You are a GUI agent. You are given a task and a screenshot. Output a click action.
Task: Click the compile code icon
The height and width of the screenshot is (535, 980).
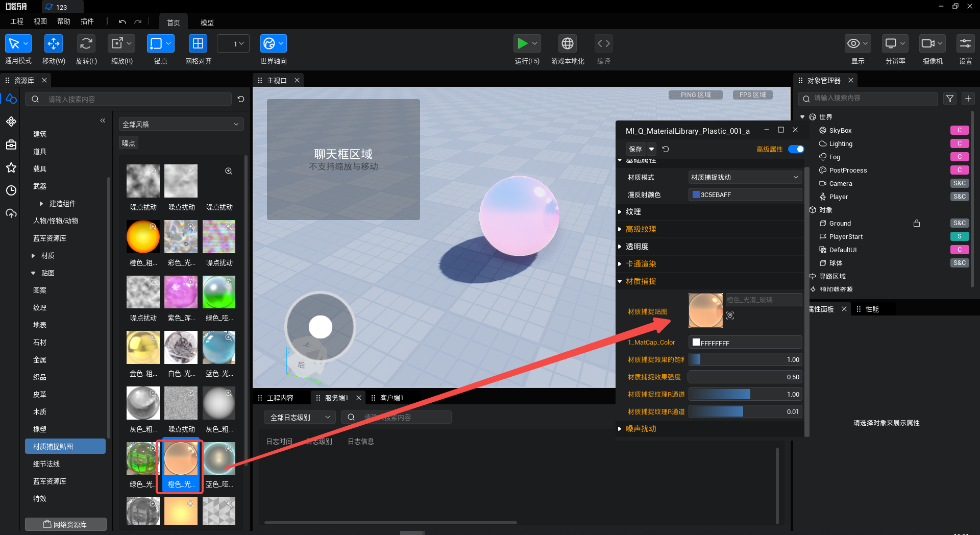point(604,44)
